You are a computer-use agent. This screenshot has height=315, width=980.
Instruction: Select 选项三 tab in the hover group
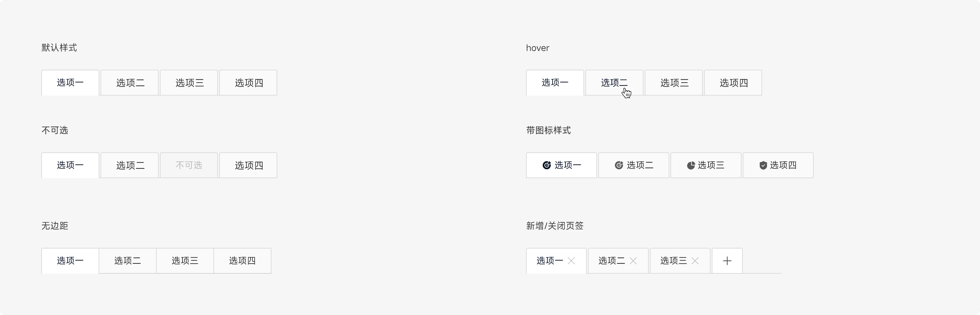(674, 83)
